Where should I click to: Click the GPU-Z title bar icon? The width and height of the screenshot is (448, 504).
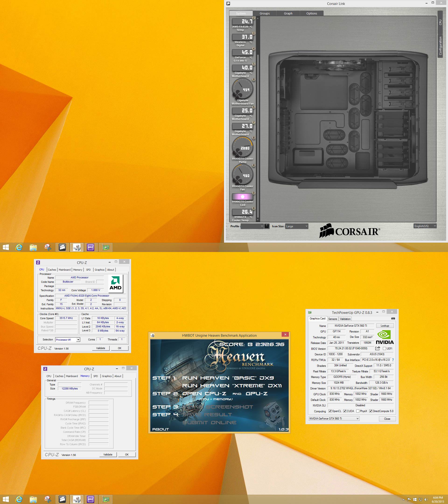310,312
